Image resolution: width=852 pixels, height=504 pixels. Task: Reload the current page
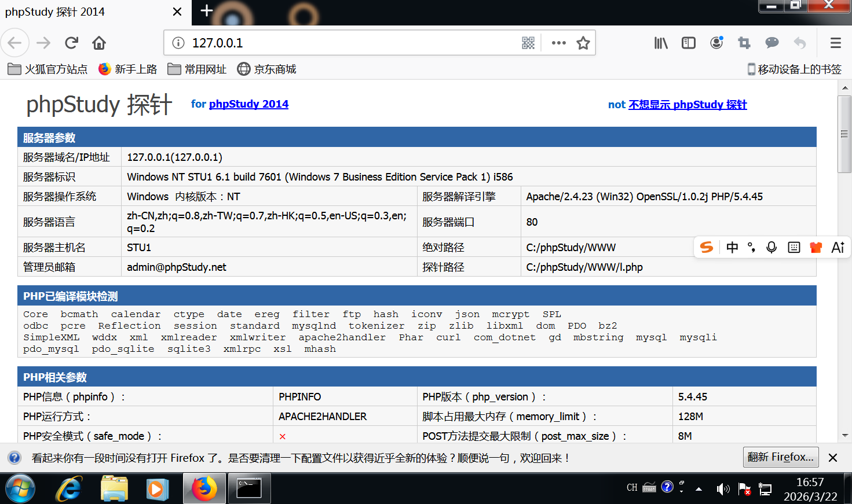[x=71, y=43]
